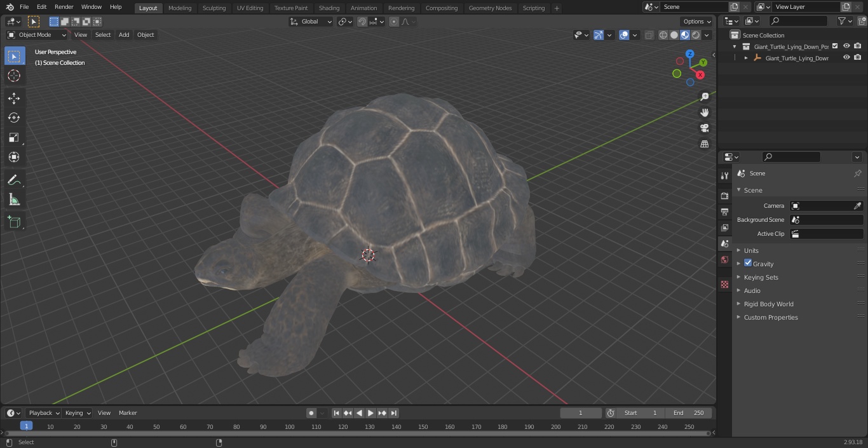The image size is (868, 448).
Task: Select the Annotate tool
Action: 14,180
